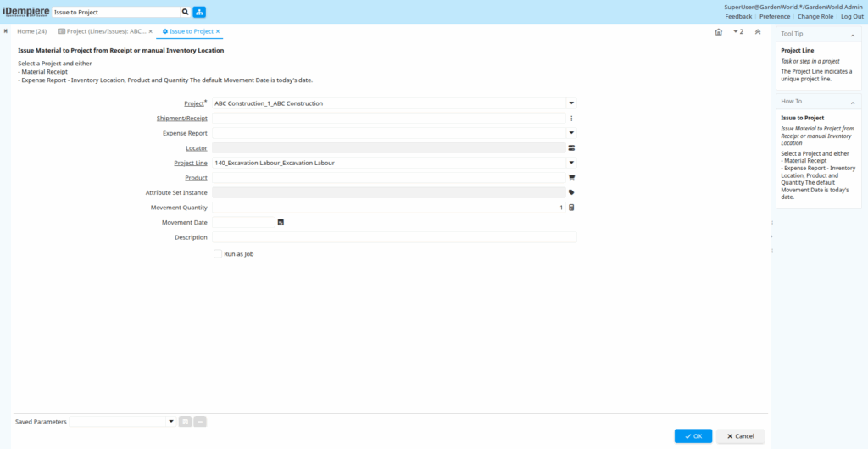Click the search magnifier icon
The width and height of the screenshot is (868, 449).
184,12
